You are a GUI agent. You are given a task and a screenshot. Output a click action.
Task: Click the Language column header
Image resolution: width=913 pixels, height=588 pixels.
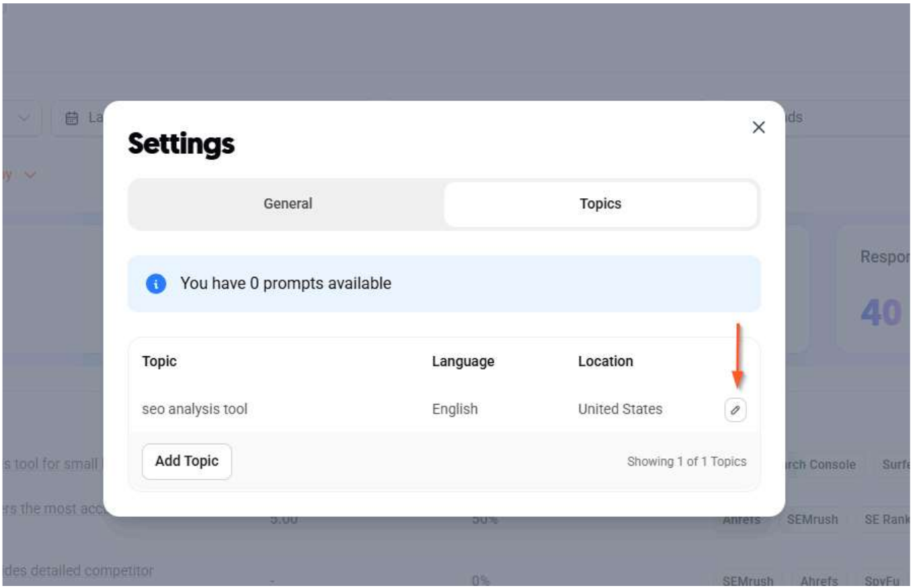point(463,362)
